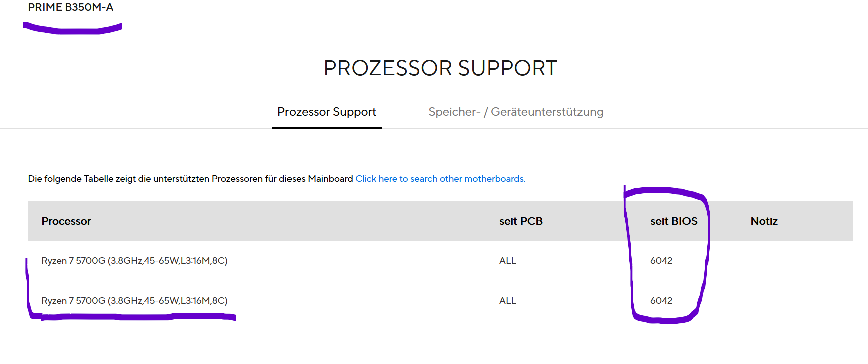Image resolution: width=868 pixels, height=364 pixels.
Task: Select the Processor column header
Action: tap(66, 221)
